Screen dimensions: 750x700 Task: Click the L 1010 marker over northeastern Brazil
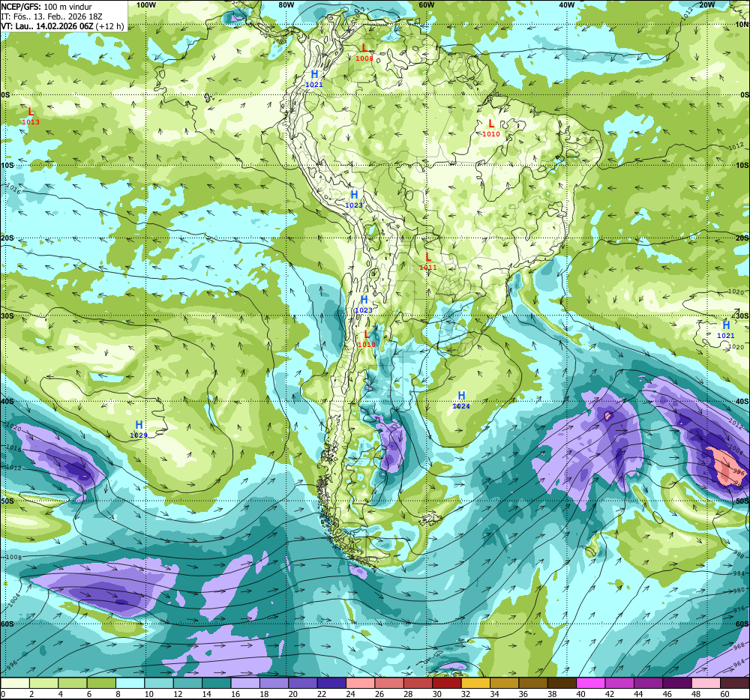click(491, 124)
